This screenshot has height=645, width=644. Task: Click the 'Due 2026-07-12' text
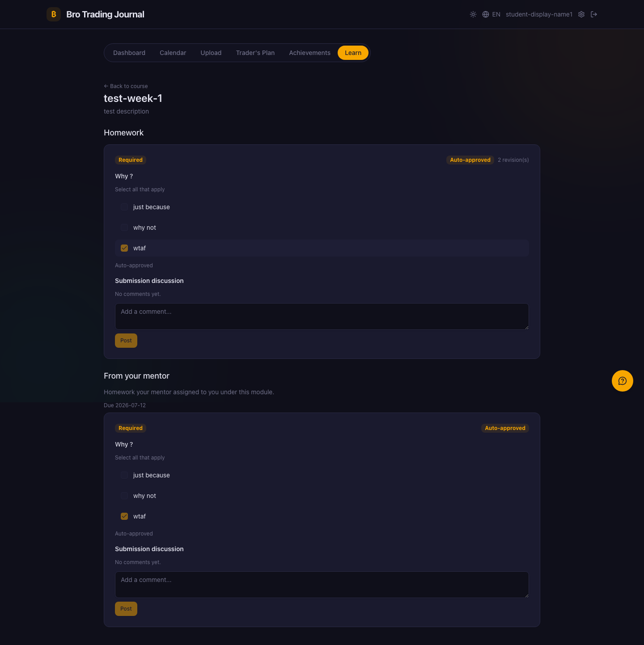point(125,405)
